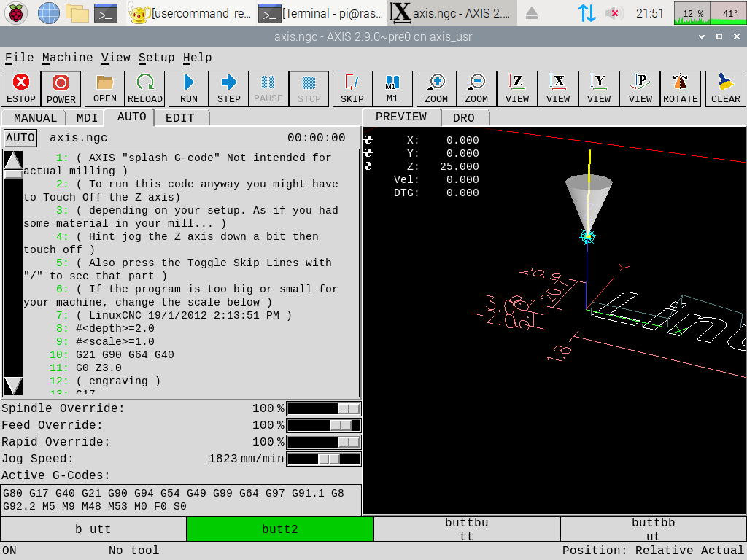Switch to the EDIT tab
Viewport: 747px width, 560px height.
click(x=180, y=118)
